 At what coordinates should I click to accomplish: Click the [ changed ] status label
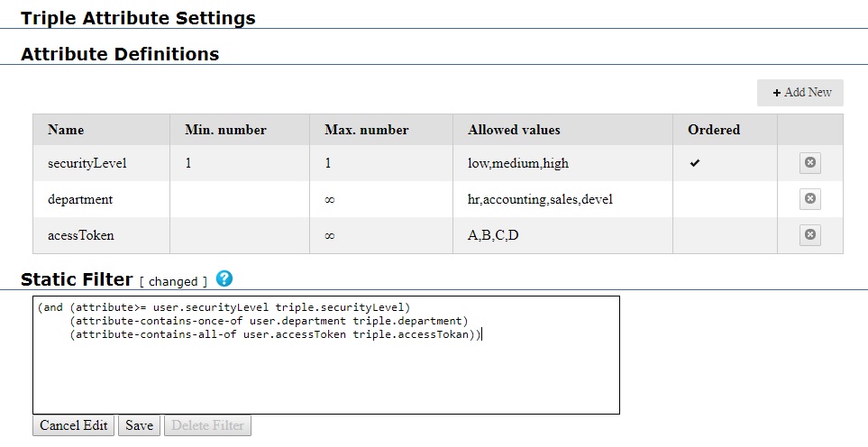pos(173,281)
